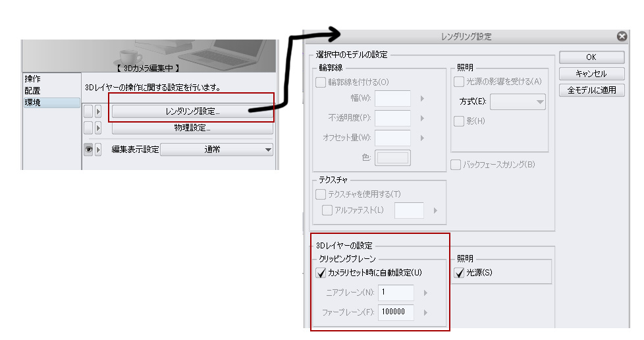Screen dimensions: 644x340
Task: Open the 物理設定 button
Action: (x=192, y=128)
